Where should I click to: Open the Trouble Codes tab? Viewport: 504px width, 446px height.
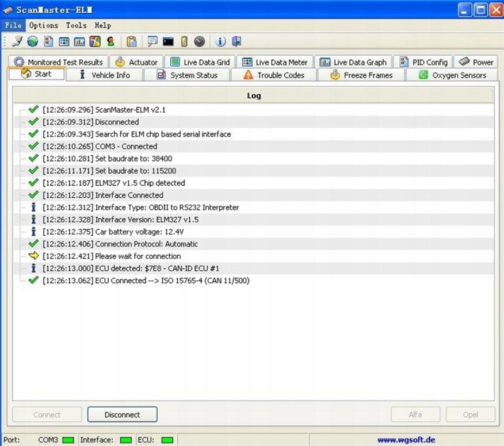[x=273, y=75]
